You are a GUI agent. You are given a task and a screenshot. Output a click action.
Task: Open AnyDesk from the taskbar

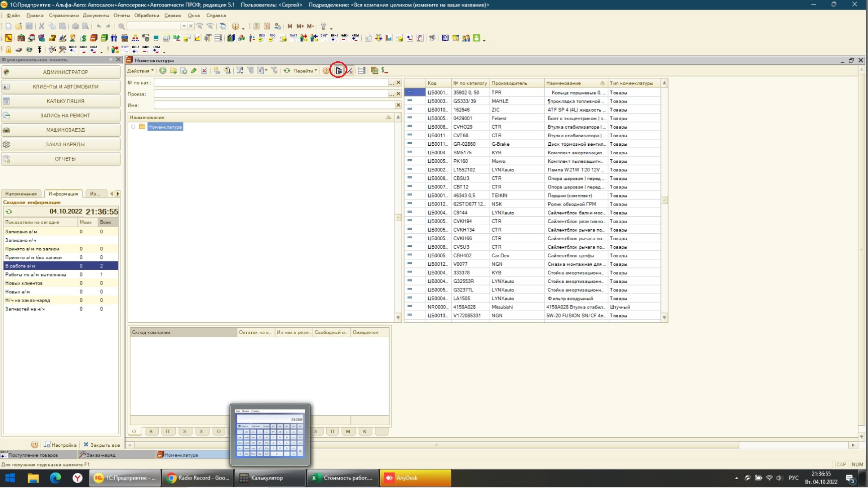pyautogui.click(x=415, y=478)
